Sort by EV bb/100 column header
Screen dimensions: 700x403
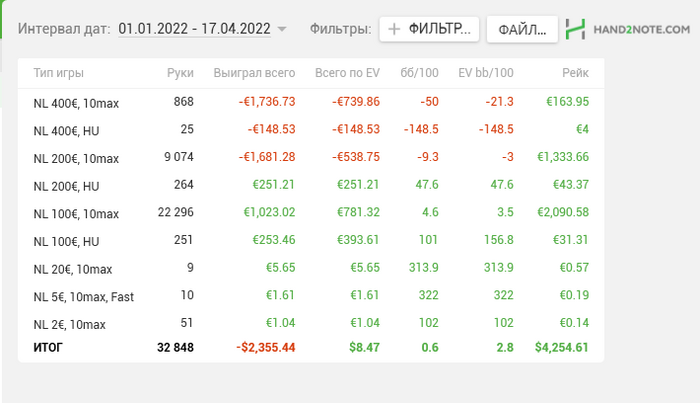485,73
